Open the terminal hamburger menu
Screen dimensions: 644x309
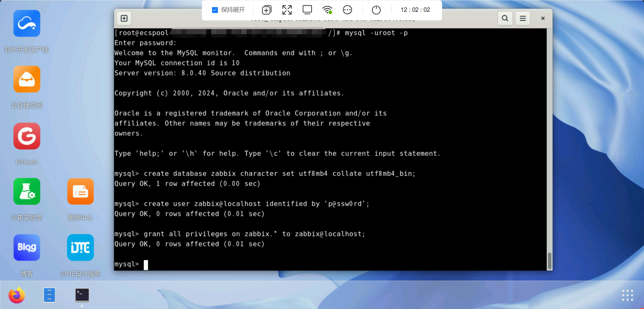(x=523, y=18)
